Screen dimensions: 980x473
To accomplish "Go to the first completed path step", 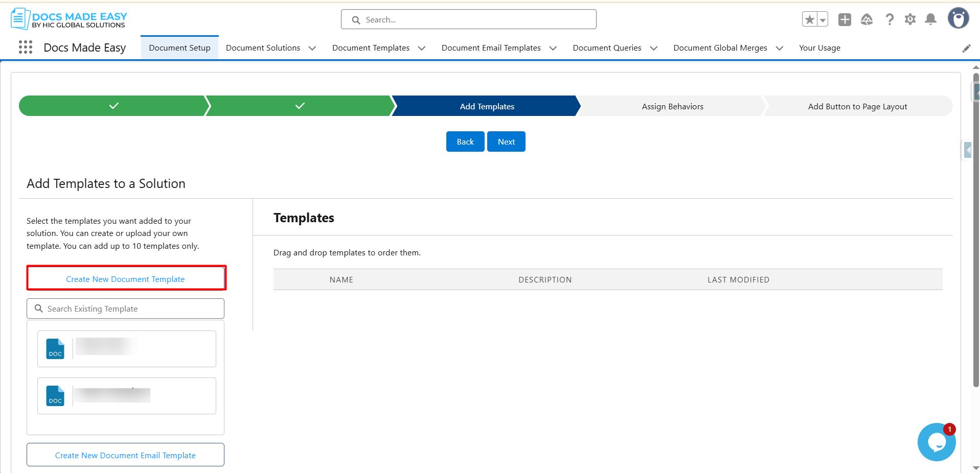I will 113,106.
